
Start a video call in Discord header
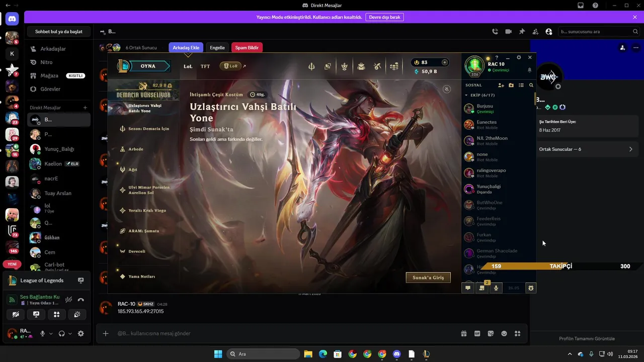(509, 32)
